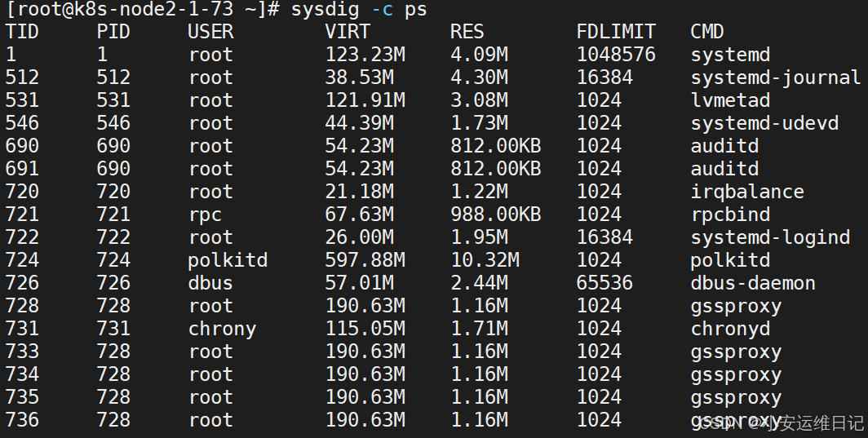Click FDLIMIT 16384 in the systemd-journal row

(604, 77)
